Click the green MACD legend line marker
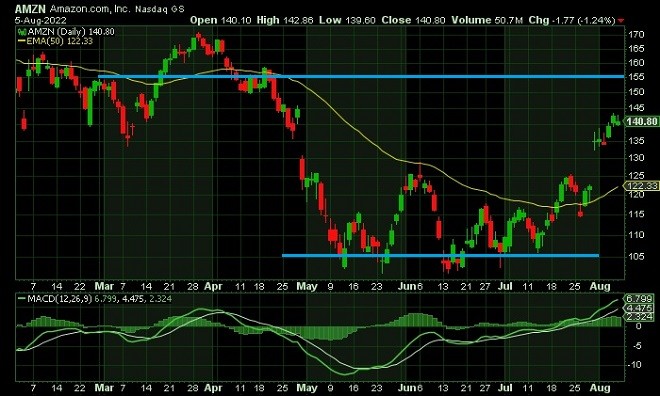The height and width of the screenshot is (396, 660). pyautogui.click(x=21, y=299)
